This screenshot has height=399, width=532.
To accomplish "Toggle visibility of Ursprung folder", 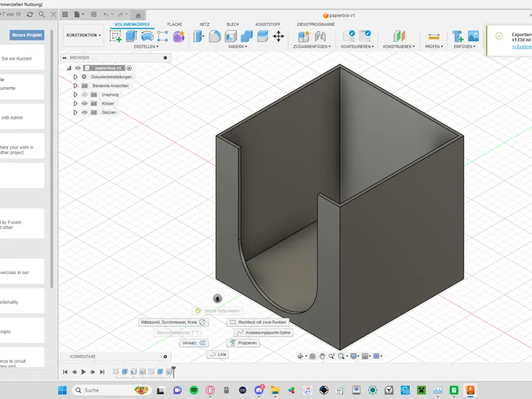I will (x=84, y=94).
